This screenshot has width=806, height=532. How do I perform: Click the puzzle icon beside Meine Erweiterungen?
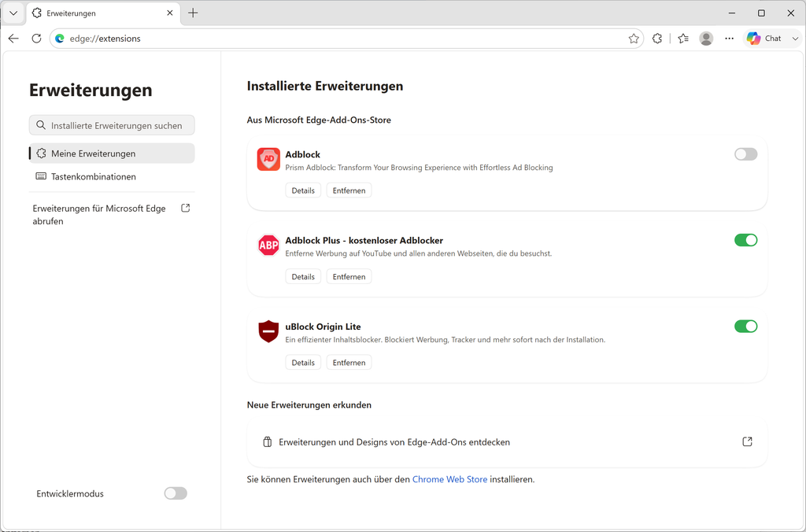click(x=41, y=153)
